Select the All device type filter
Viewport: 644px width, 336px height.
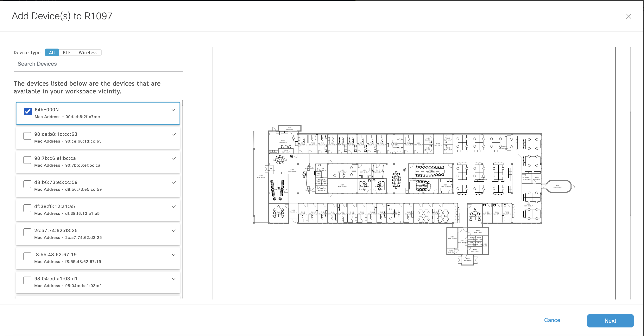[x=52, y=53]
